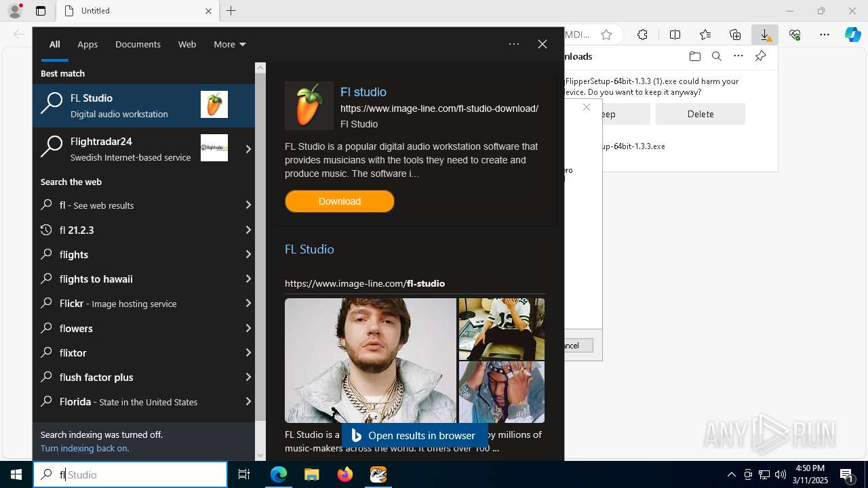Close the search panel with X
The image size is (868, 488).
[542, 44]
